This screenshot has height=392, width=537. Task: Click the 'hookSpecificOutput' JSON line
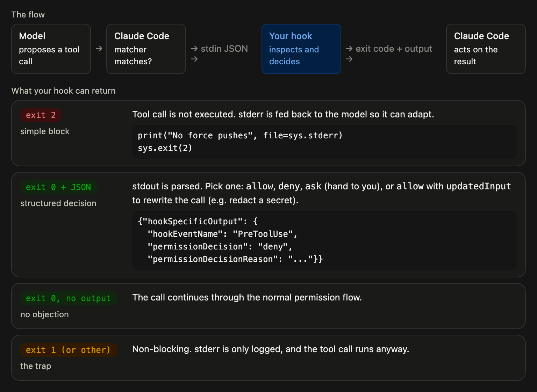(198, 222)
